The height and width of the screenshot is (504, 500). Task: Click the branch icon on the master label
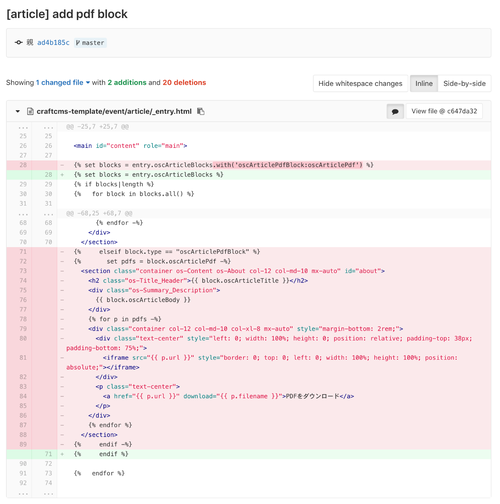coord(78,43)
